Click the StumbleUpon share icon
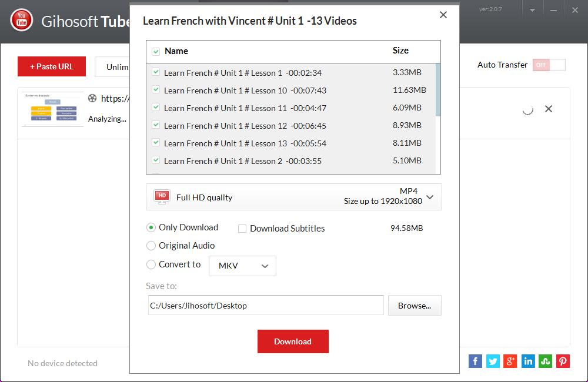This screenshot has width=588, height=382. tap(545, 361)
